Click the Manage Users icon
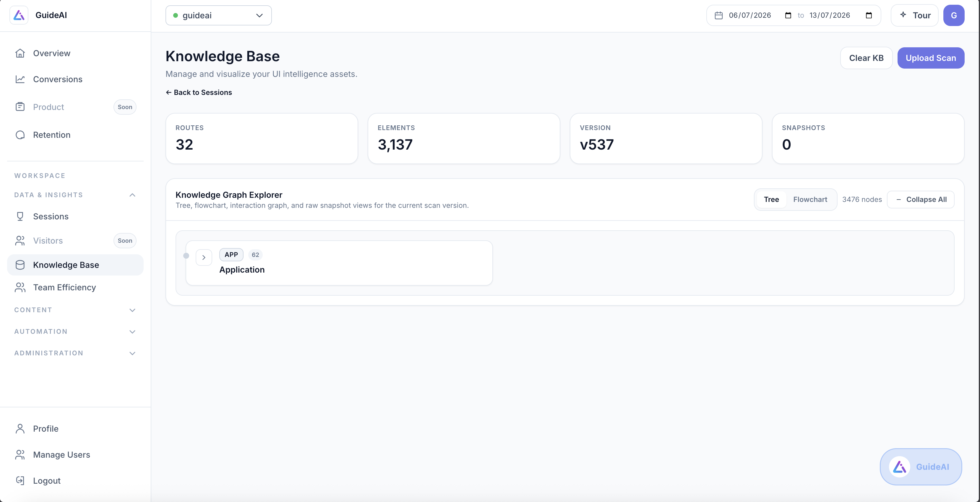The height and width of the screenshot is (502, 980). point(20,454)
